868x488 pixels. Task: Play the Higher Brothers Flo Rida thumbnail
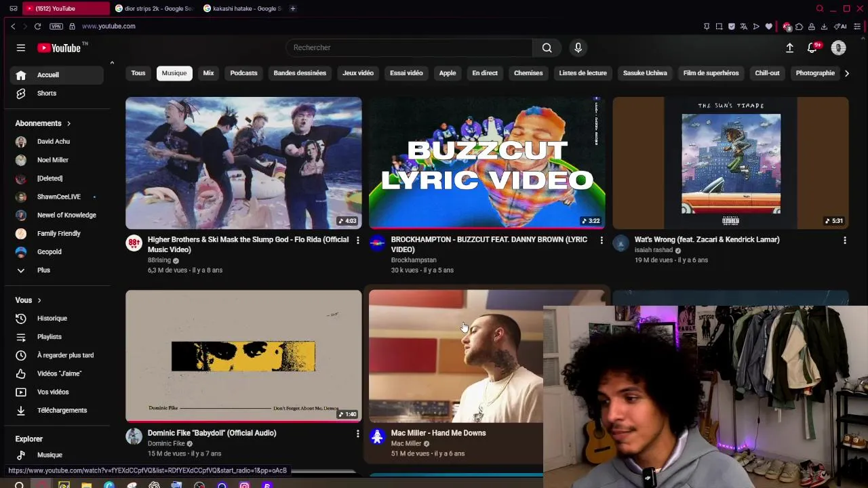tap(243, 163)
